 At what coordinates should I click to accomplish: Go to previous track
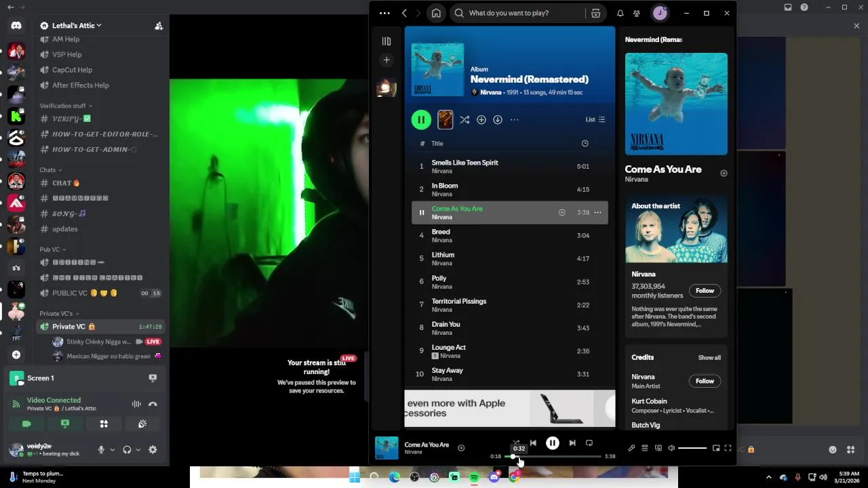point(533,443)
